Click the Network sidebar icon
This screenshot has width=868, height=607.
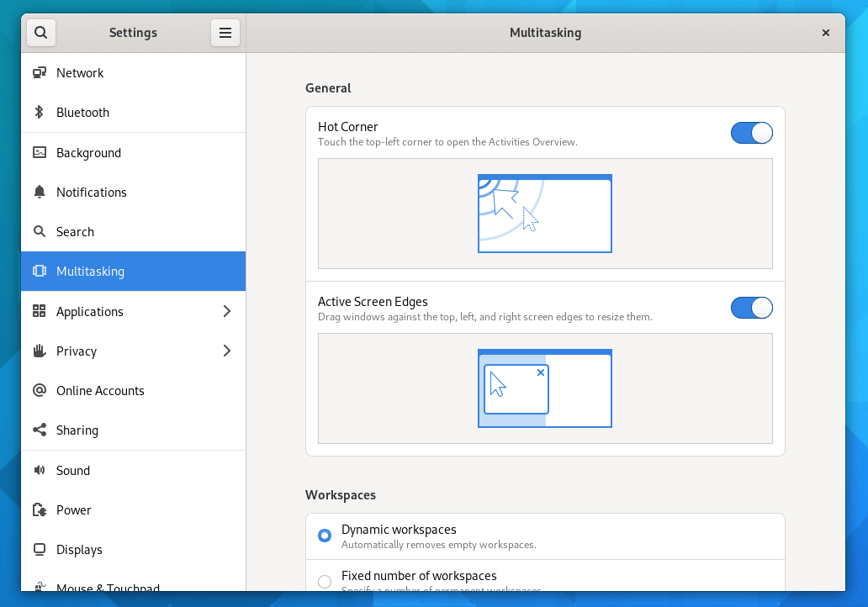(x=39, y=72)
